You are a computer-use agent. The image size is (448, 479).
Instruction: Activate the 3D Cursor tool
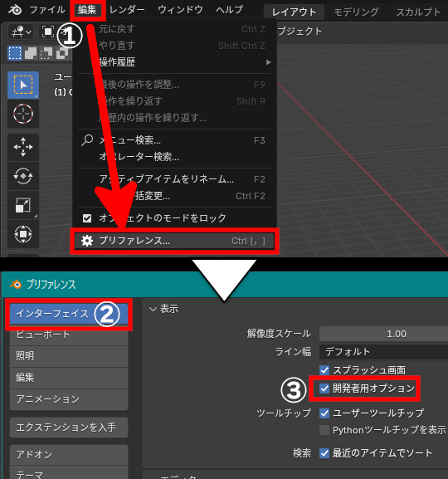[23, 114]
